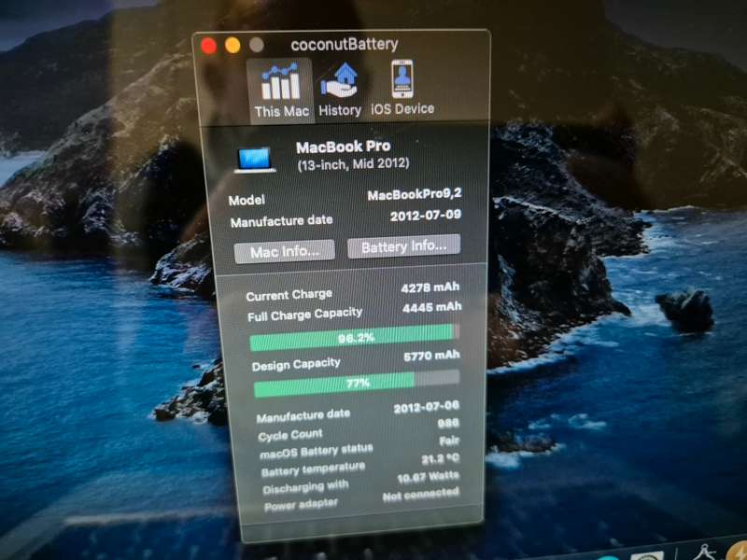The height and width of the screenshot is (560, 747).
Task: Click the coconutBattery window title
Action: click(x=345, y=44)
